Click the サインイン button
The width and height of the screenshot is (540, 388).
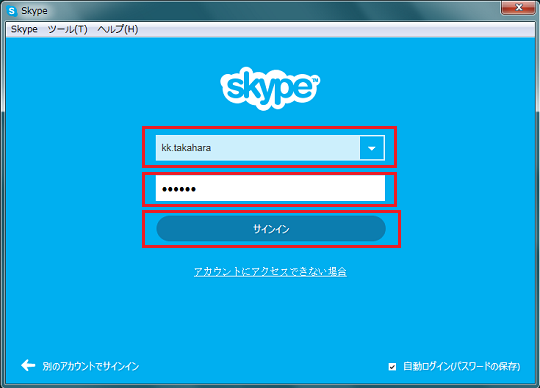271,229
